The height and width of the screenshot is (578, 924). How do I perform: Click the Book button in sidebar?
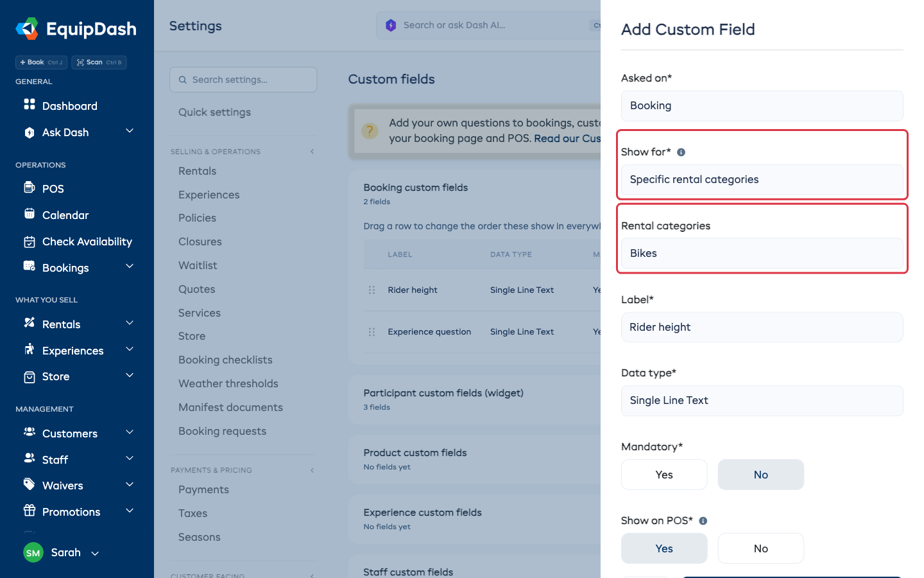tap(42, 62)
